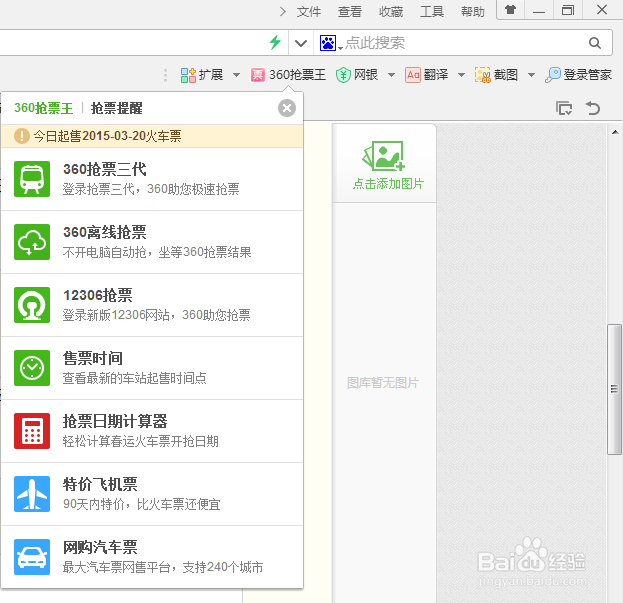
Task: Expand the 翻译 dropdown arrow
Action: [461, 75]
